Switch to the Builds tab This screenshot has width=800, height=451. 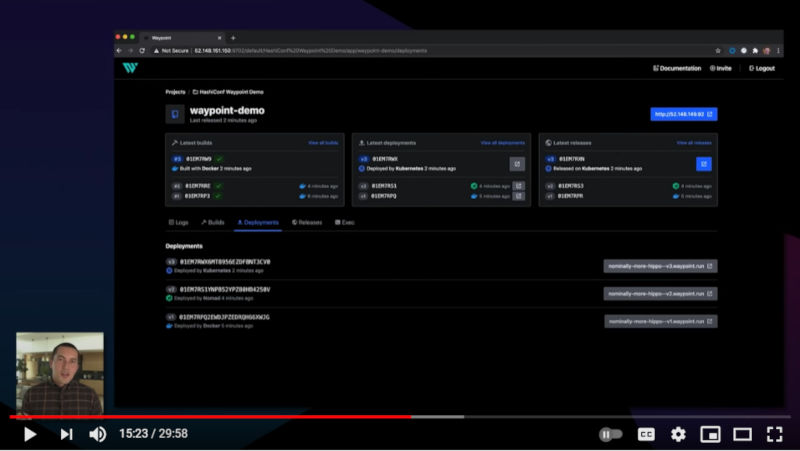coord(212,222)
